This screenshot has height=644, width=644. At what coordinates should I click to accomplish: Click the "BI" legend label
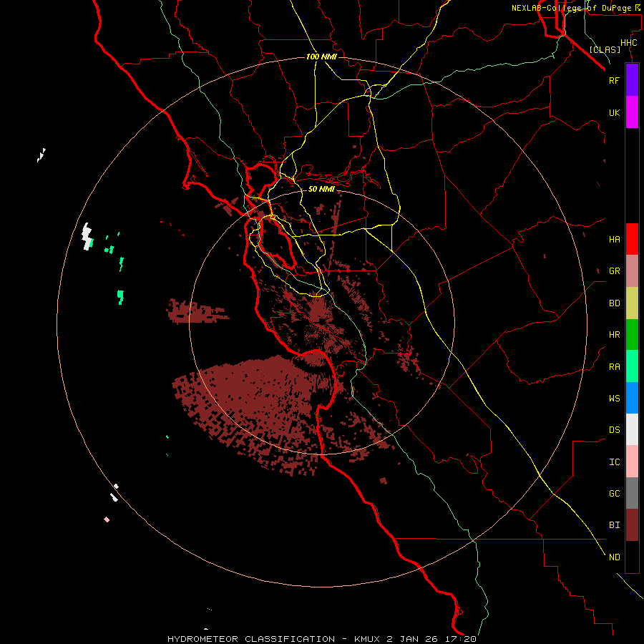coord(615,525)
